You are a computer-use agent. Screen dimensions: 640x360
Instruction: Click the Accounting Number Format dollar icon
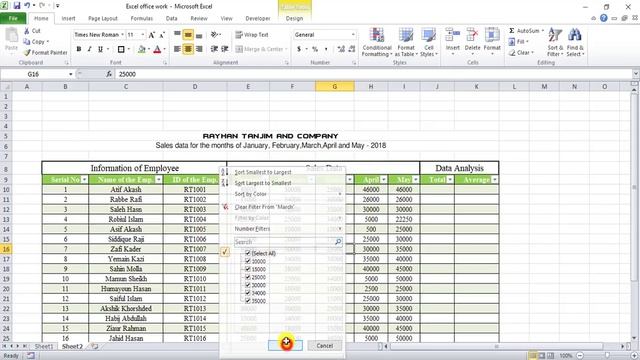(x=299, y=49)
